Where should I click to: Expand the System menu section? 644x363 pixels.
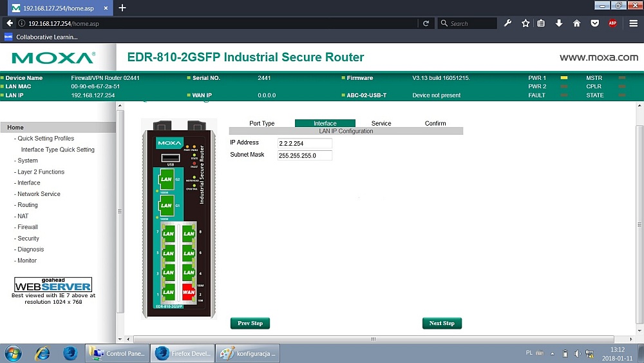[x=27, y=161]
